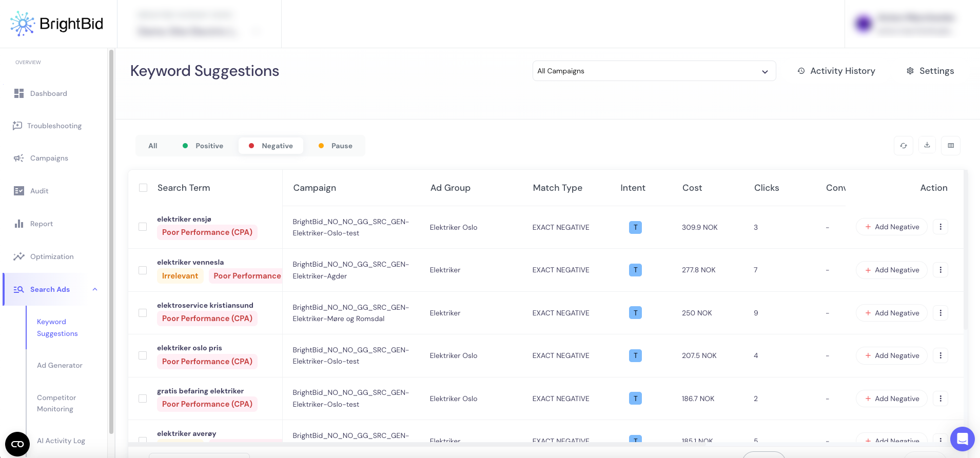Screen dimensions: 980x458
Task: Open Troubleshooting section
Action: point(47,126)
